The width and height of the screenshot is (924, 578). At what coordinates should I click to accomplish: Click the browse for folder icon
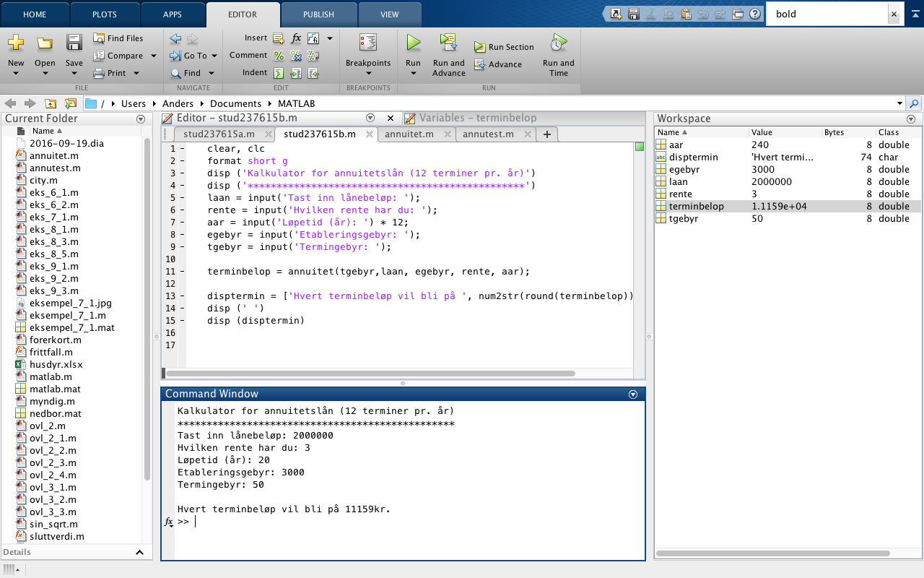pos(70,103)
